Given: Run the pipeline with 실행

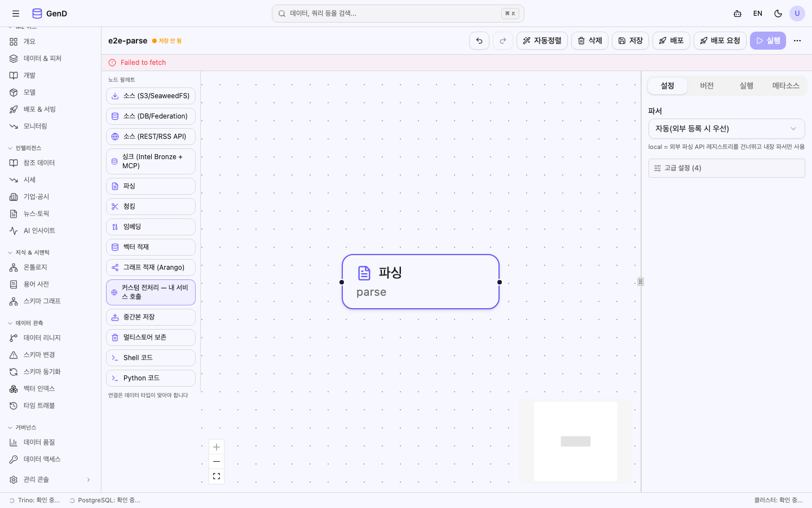Looking at the screenshot, I should pos(768,41).
